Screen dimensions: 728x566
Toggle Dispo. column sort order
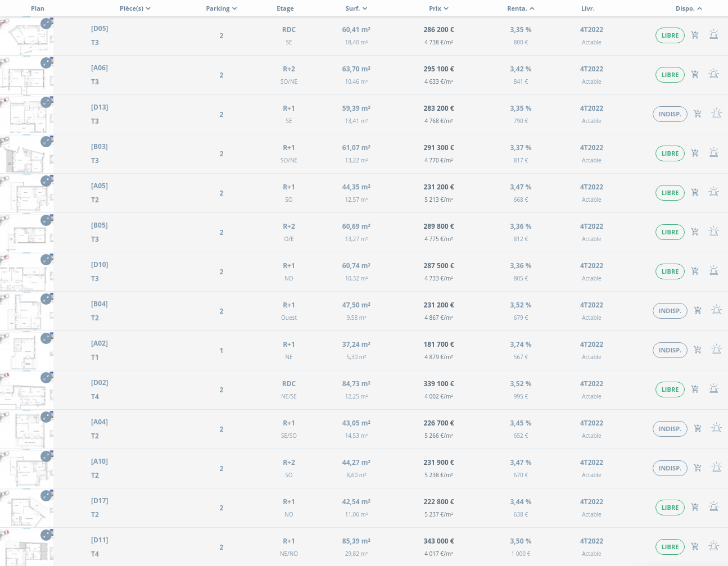tap(689, 8)
